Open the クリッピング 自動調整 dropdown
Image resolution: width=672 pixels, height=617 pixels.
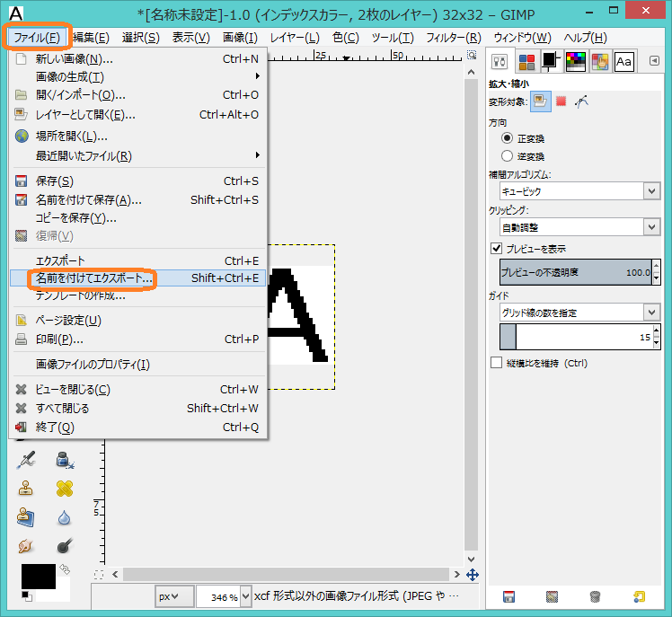point(579,227)
